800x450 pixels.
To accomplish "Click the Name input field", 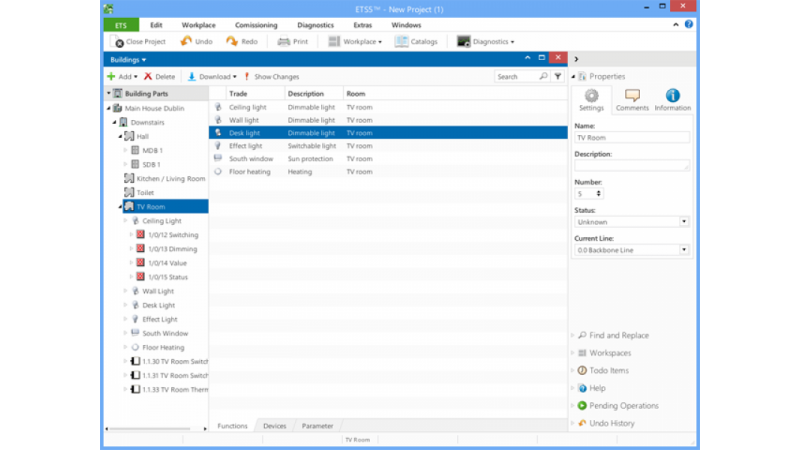I will point(632,138).
